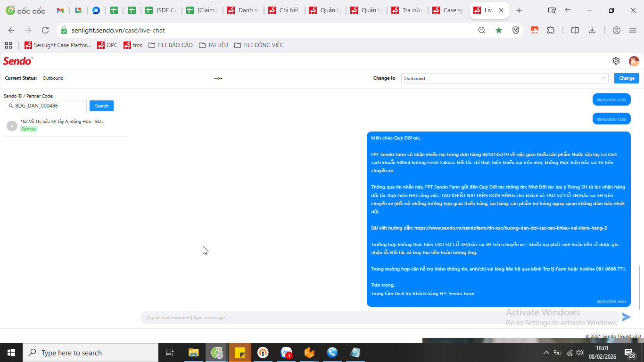Click the agent chat message input box

pyautogui.click(x=380, y=318)
